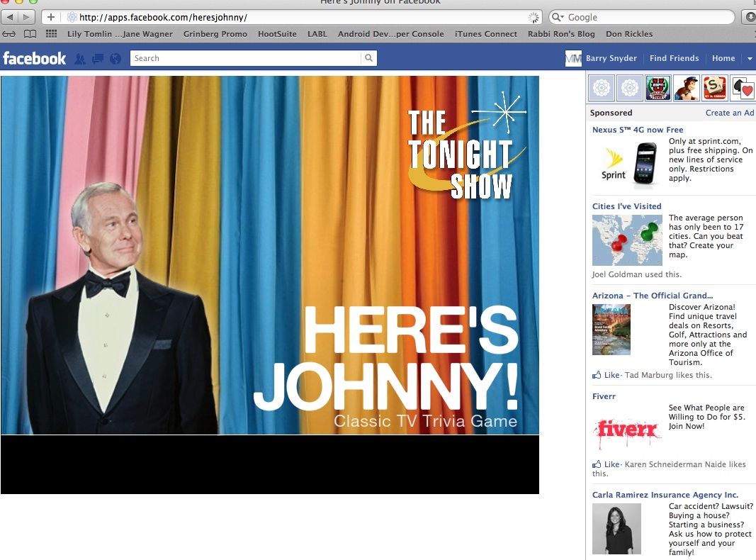
Task: Open the Google search magnifier dropdown
Action: click(x=558, y=17)
